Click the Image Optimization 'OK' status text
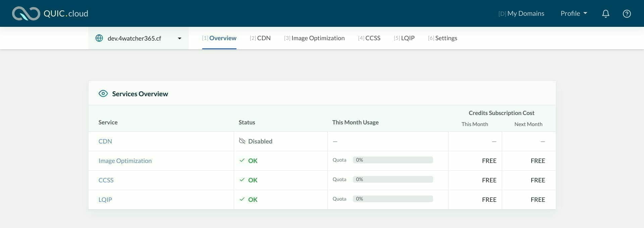Viewport: 644px width, 228px height. 253,161
